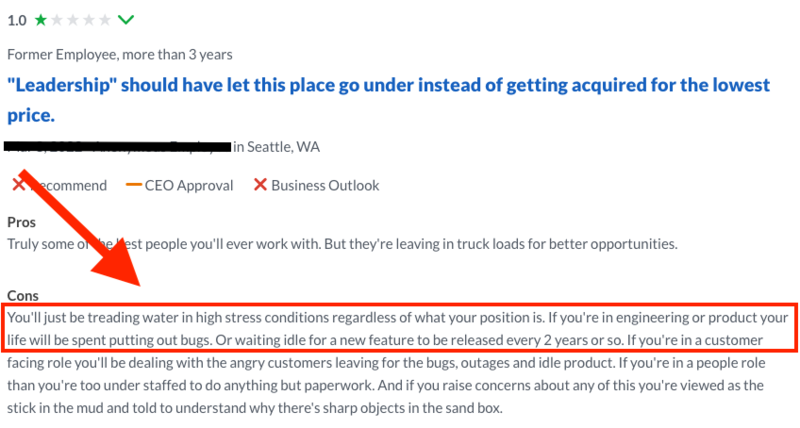
Task: Expand the green rating breakdown chevron
Action: pyautogui.click(x=126, y=20)
